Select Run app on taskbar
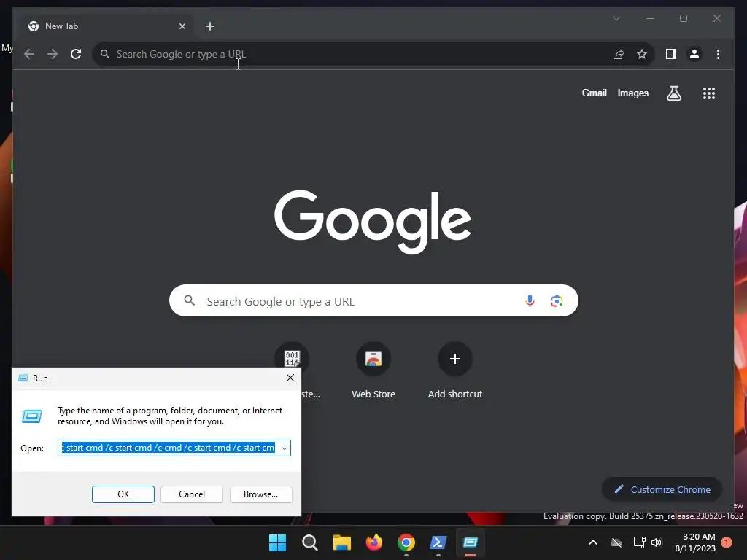The height and width of the screenshot is (560, 747). pos(471,542)
